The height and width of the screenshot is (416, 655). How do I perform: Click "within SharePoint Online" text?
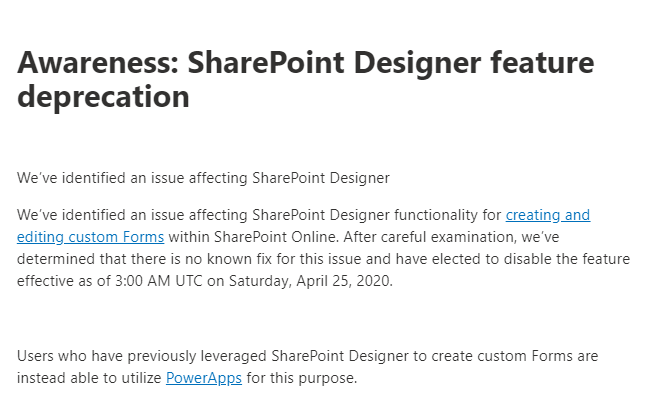click(x=254, y=237)
